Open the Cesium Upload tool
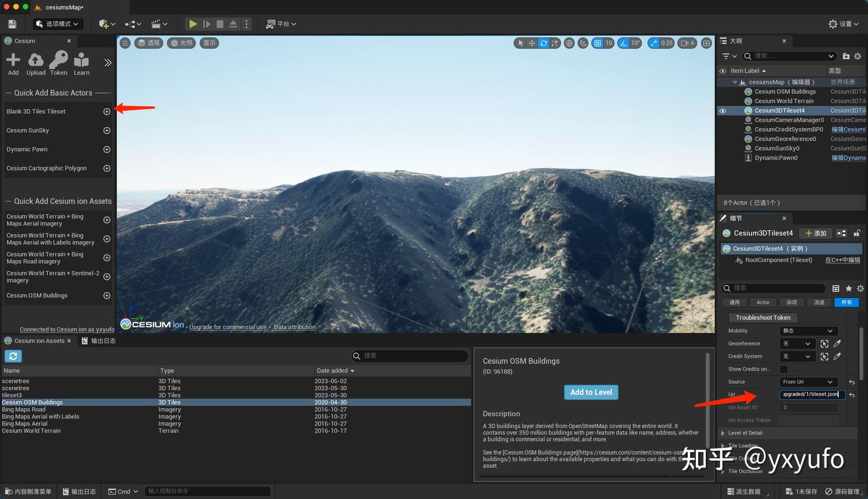This screenshot has width=868, height=499. point(36,61)
